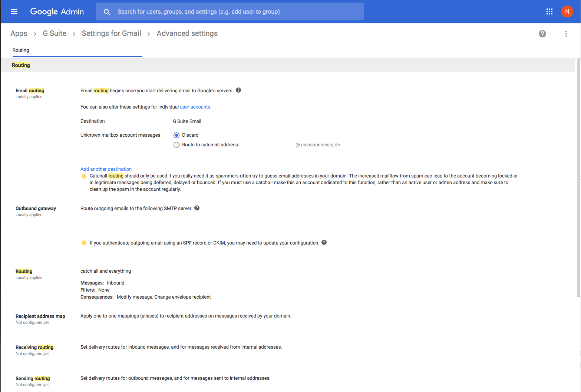The height and width of the screenshot is (392, 581).
Task: Open the Recipient address map setting
Action: 40,316
